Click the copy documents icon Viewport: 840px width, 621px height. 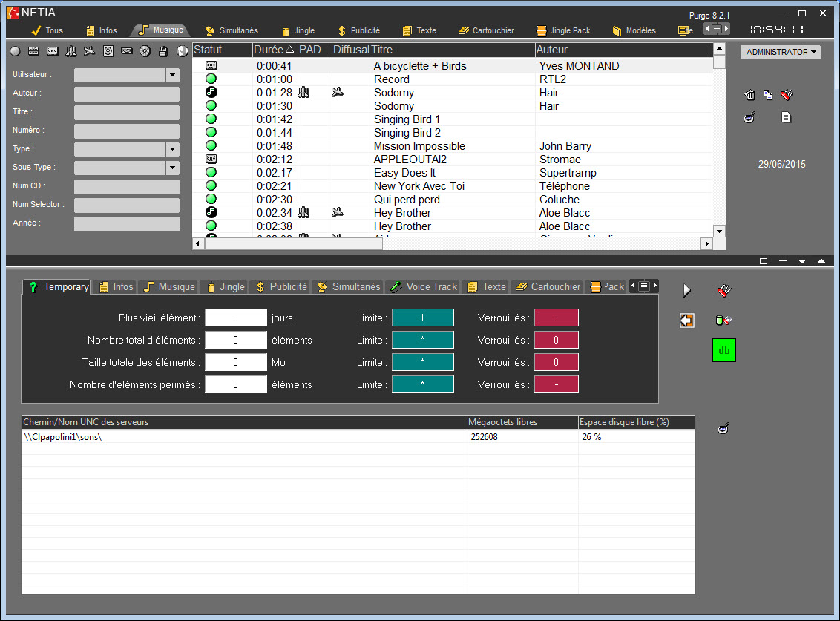(x=768, y=95)
